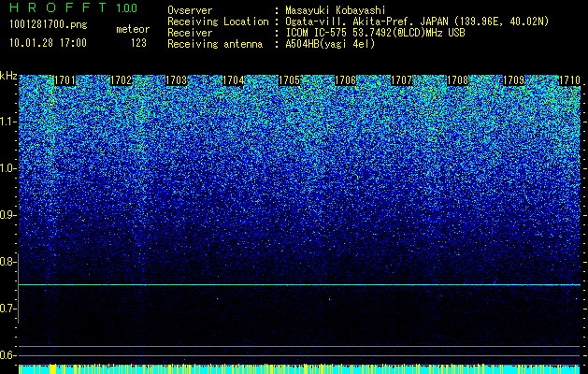This screenshot has width=588, height=374.
Task: Click the 'Receiver' field label
Action: 190,33
